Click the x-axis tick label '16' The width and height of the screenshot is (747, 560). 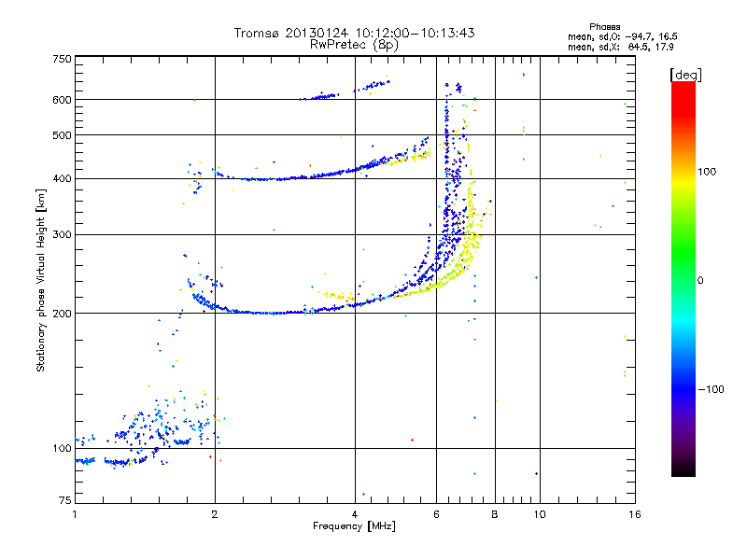coord(635,514)
